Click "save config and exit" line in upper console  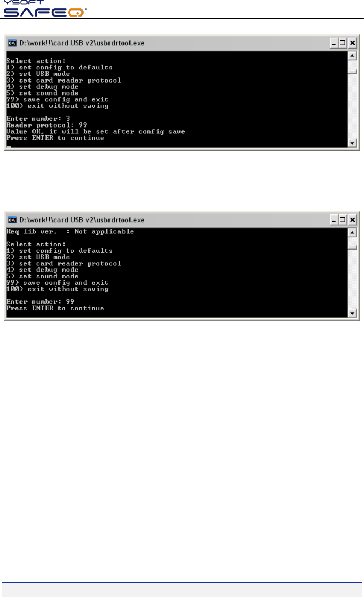click(57, 99)
